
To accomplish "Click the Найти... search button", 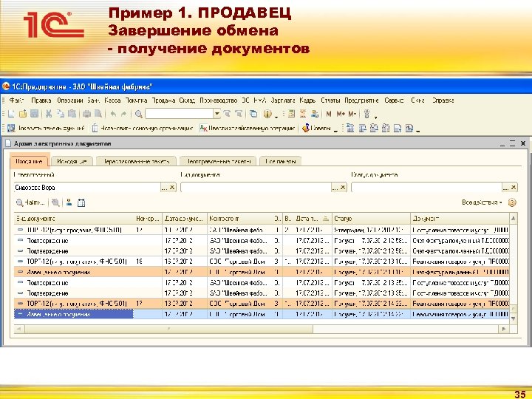I will click(30, 202).
